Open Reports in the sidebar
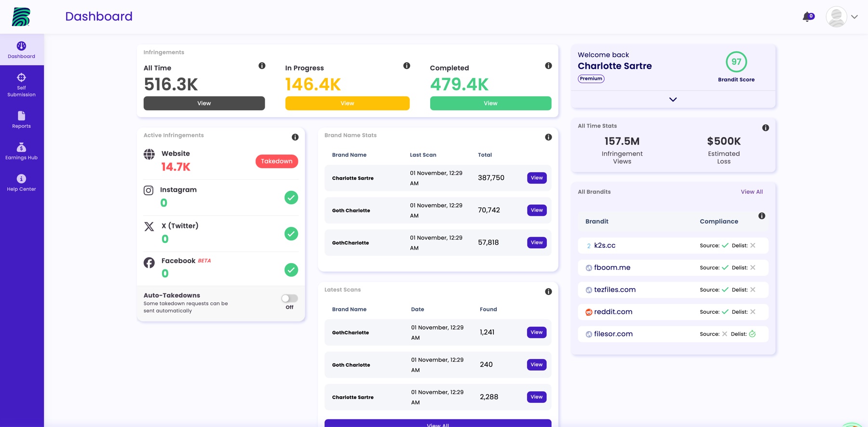868x427 pixels. (x=22, y=120)
